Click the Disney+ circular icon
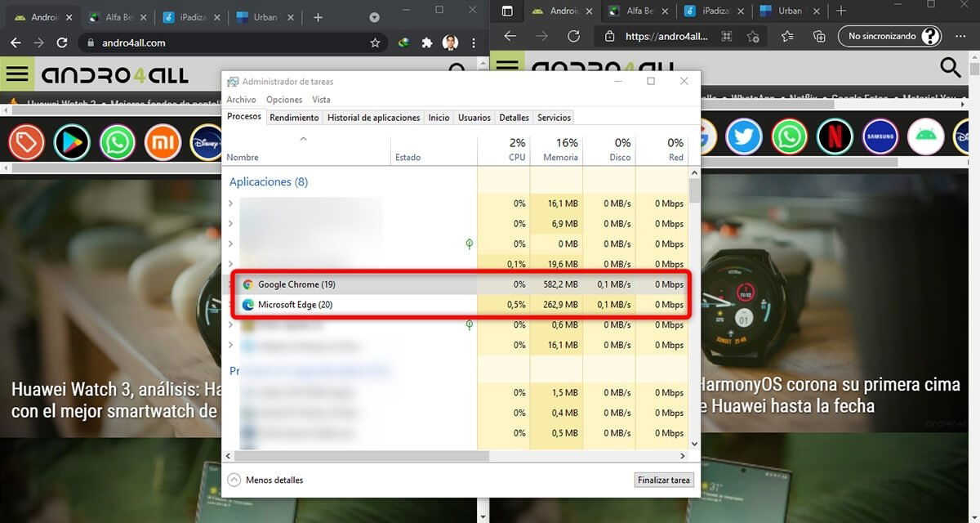980x523 pixels. [x=207, y=141]
